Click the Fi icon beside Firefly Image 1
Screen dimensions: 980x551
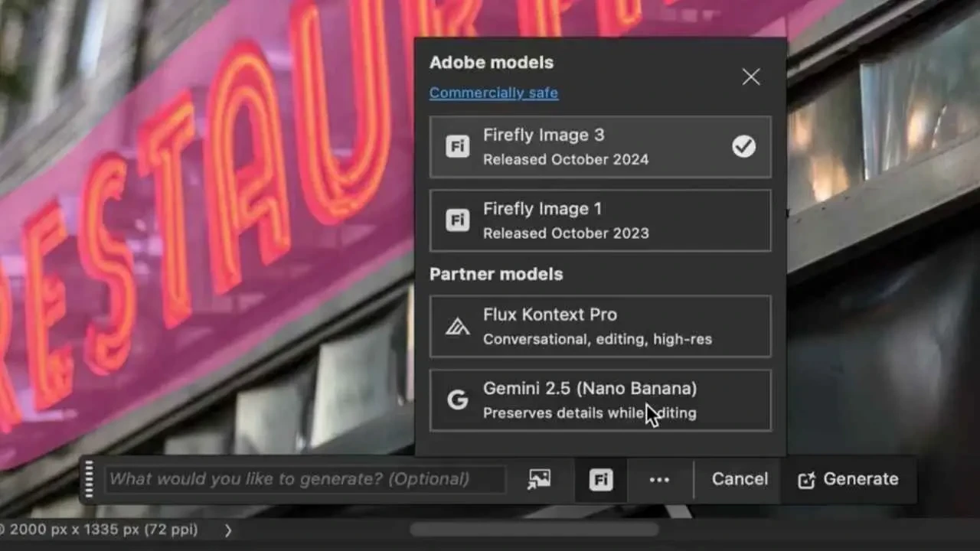coord(457,220)
